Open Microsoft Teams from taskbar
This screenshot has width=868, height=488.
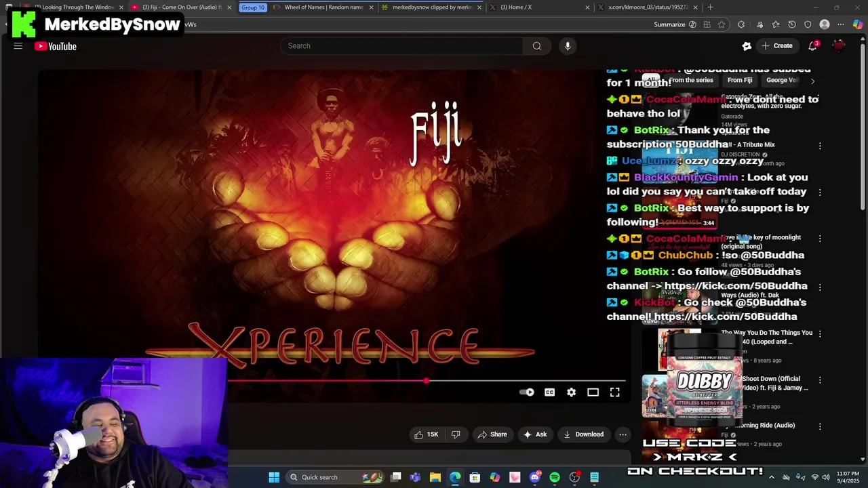(415, 477)
